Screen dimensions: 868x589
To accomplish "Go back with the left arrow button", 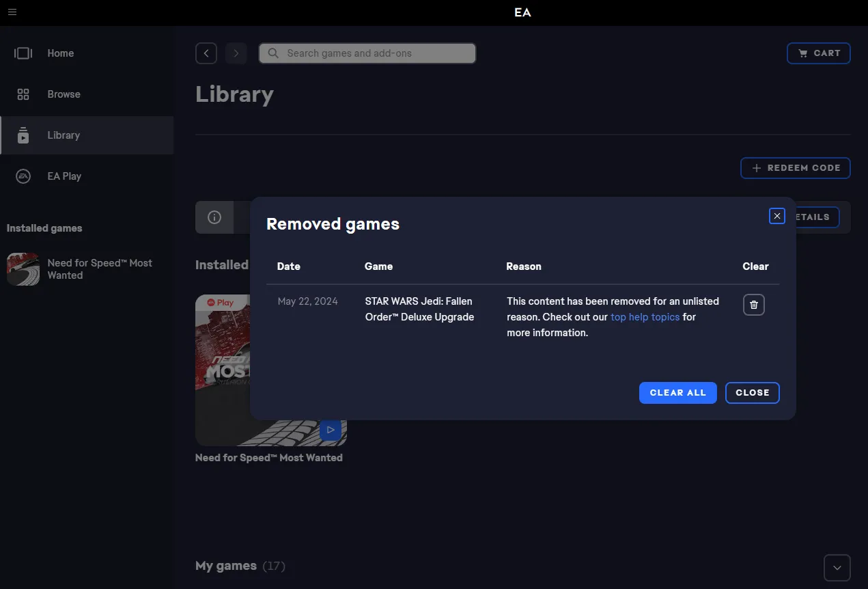I will tap(206, 53).
